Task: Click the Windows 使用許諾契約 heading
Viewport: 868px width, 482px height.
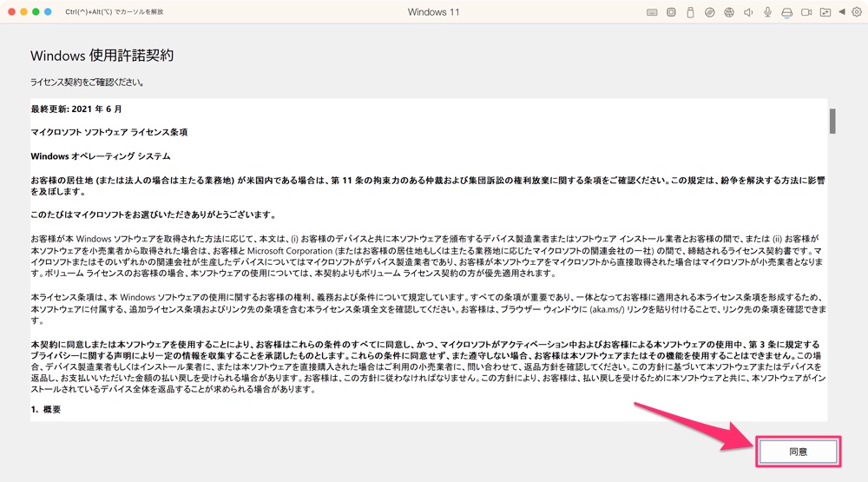Action: pyautogui.click(x=102, y=56)
